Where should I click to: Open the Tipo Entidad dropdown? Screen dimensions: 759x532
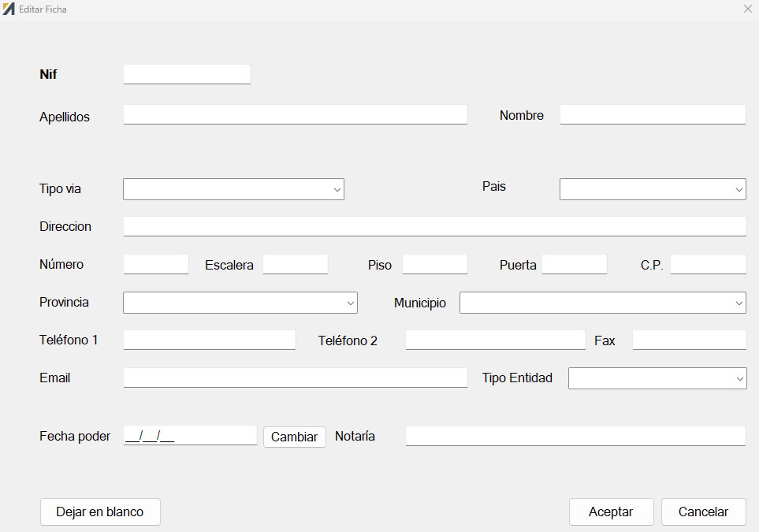(657, 378)
